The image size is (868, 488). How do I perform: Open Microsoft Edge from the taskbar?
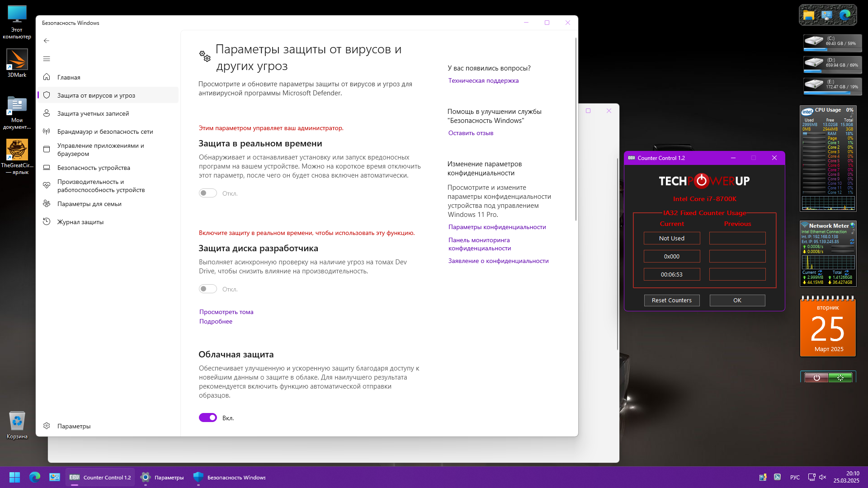35,477
